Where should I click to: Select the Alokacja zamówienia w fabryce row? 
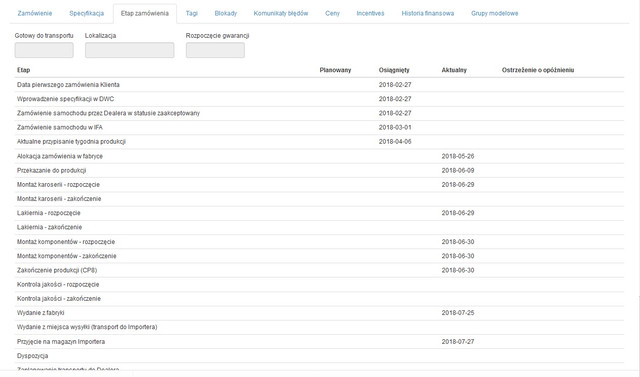pyautogui.click(x=319, y=156)
